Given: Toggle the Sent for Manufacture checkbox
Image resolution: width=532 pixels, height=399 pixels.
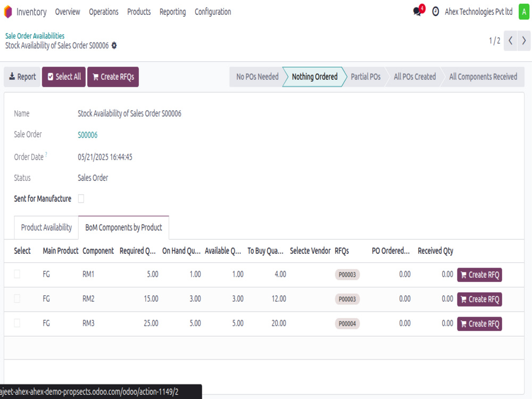Looking at the screenshot, I should pos(81,198).
